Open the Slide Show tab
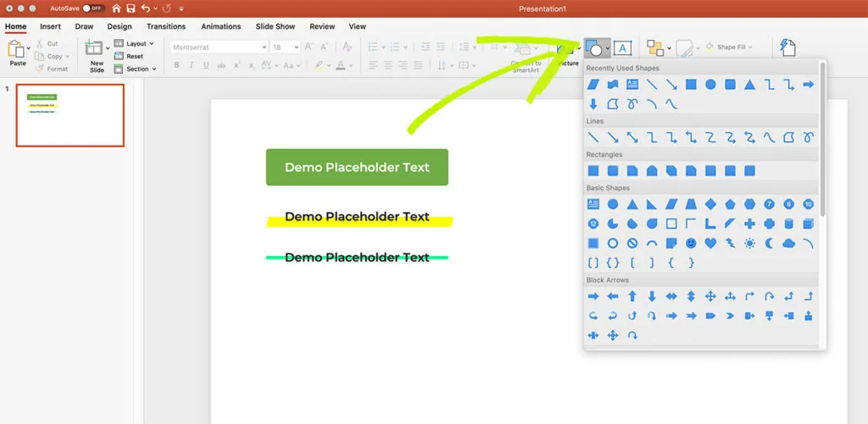The image size is (868, 424). [275, 26]
